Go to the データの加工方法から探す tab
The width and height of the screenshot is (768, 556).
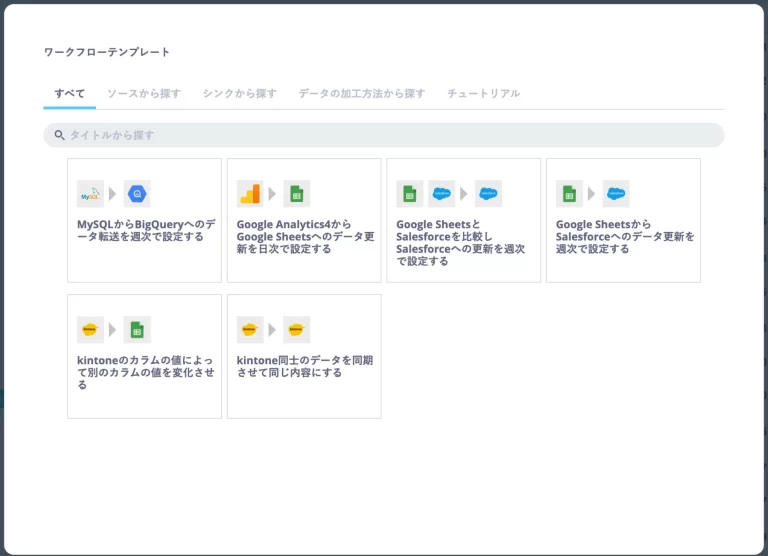(361, 94)
